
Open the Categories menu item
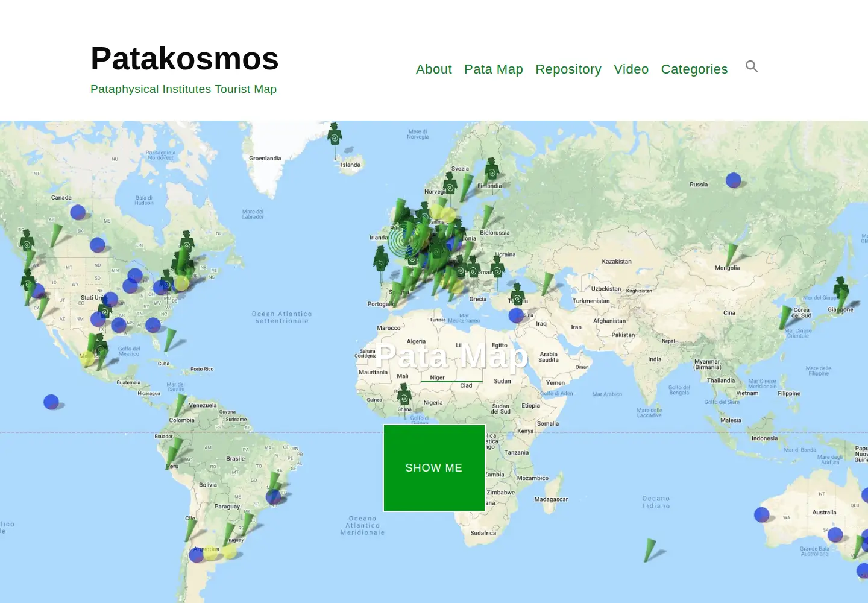click(x=694, y=69)
